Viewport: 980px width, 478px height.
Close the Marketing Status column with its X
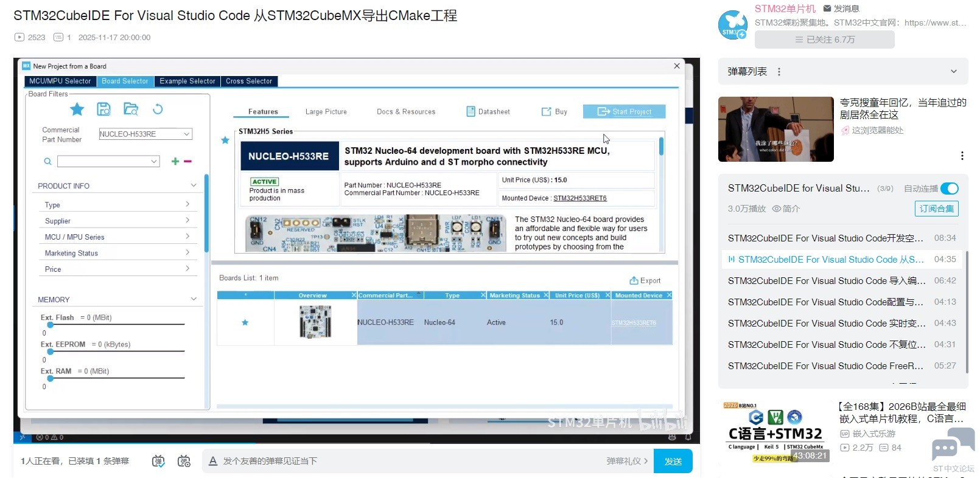[x=546, y=295]
